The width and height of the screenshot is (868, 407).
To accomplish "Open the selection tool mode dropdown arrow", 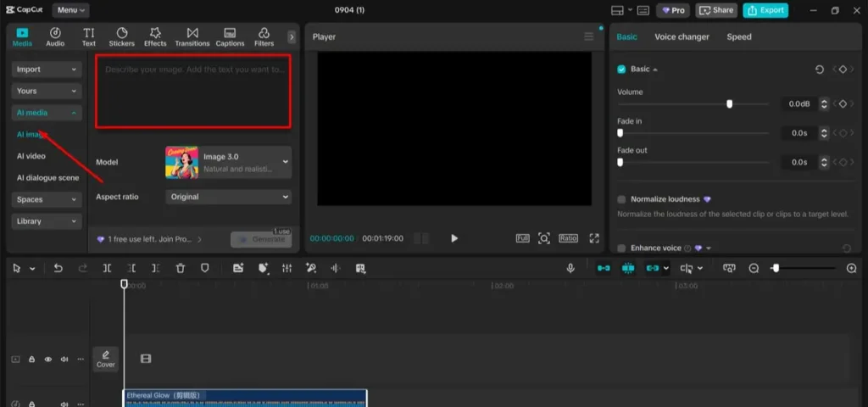I will pyautogui.click(x=32, y=269).
